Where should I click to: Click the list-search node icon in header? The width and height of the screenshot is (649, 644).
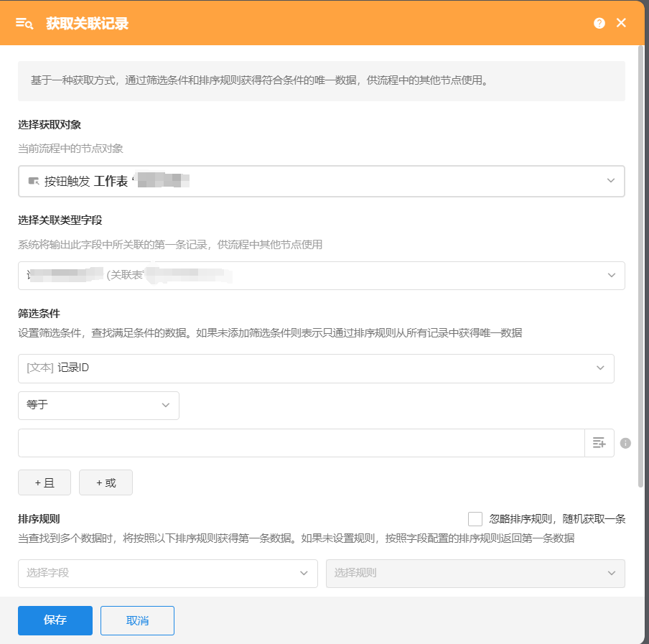point(24,24)
